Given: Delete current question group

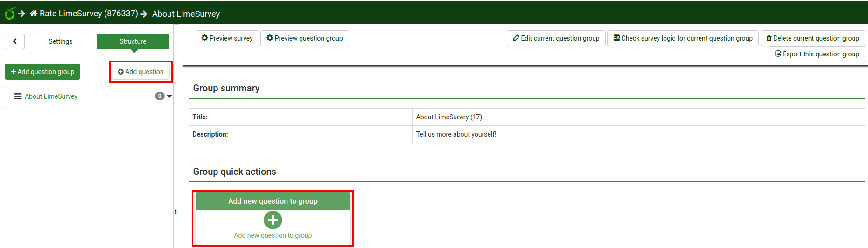Looking at the screenshot, I should (812, 38).
